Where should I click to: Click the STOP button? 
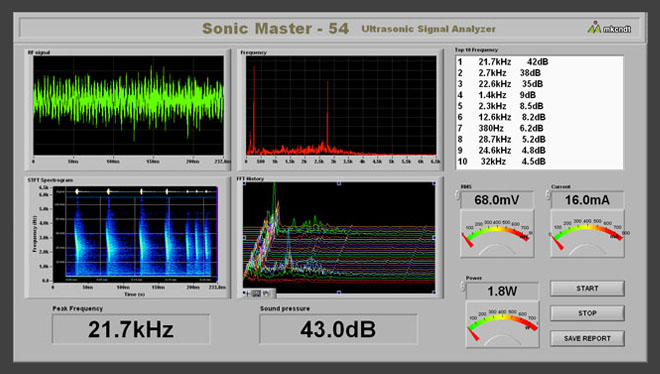(x=587, y=313)
